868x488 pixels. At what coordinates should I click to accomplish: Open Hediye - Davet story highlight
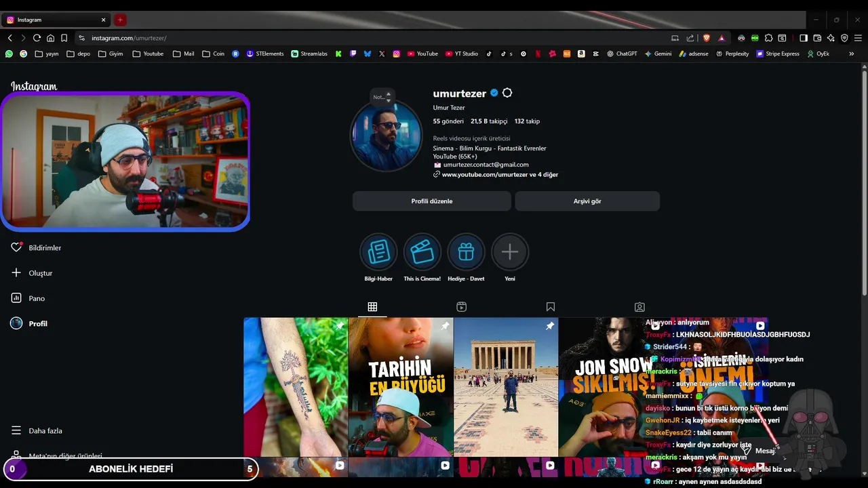pos(466,252)
